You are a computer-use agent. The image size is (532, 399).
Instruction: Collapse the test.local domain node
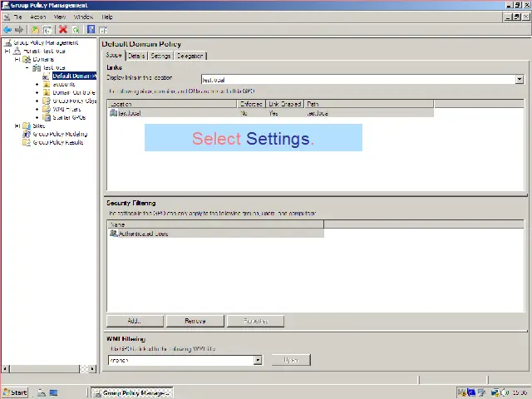tap(27, 67)
